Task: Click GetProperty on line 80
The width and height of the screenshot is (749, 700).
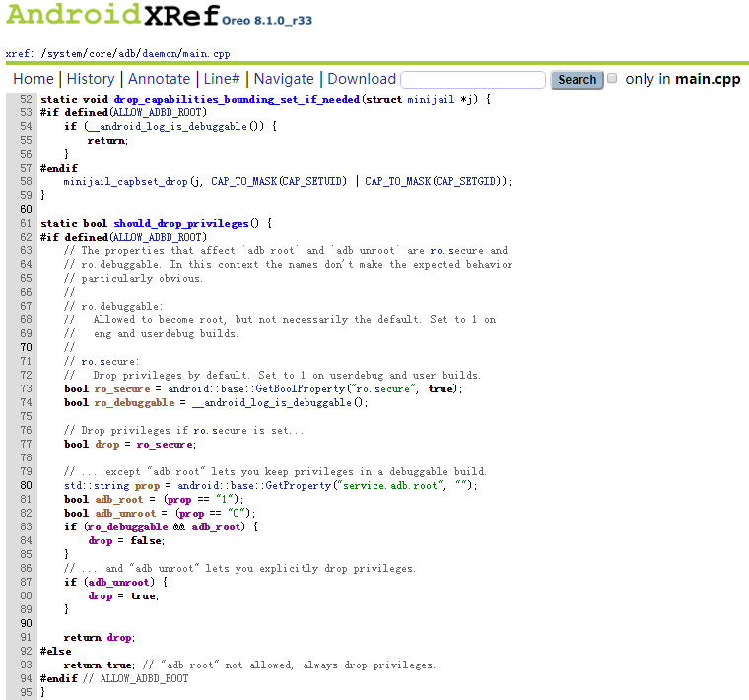Action: coord(298,485)
